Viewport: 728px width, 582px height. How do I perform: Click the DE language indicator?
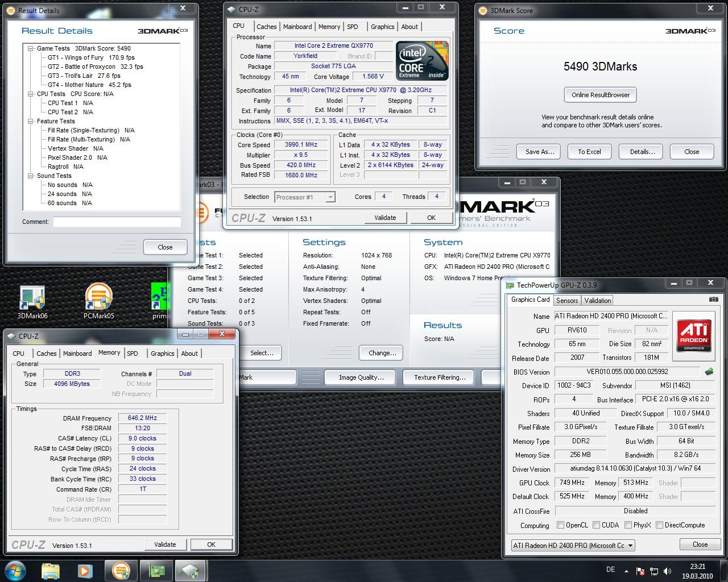(611, 569)
